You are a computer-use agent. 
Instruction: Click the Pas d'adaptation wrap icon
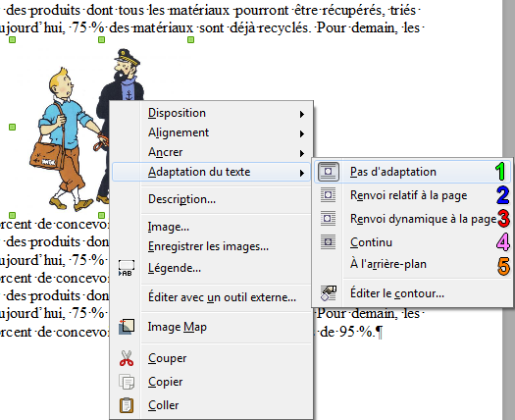[x=328, y=172]
